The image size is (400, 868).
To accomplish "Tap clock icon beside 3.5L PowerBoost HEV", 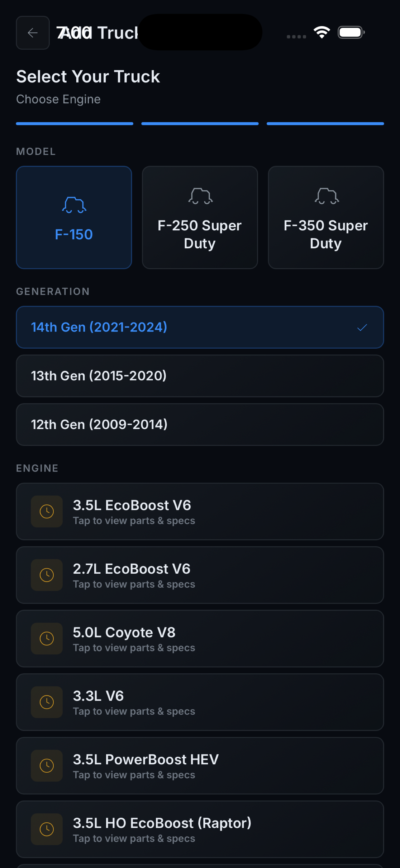I will pos(47,766).
